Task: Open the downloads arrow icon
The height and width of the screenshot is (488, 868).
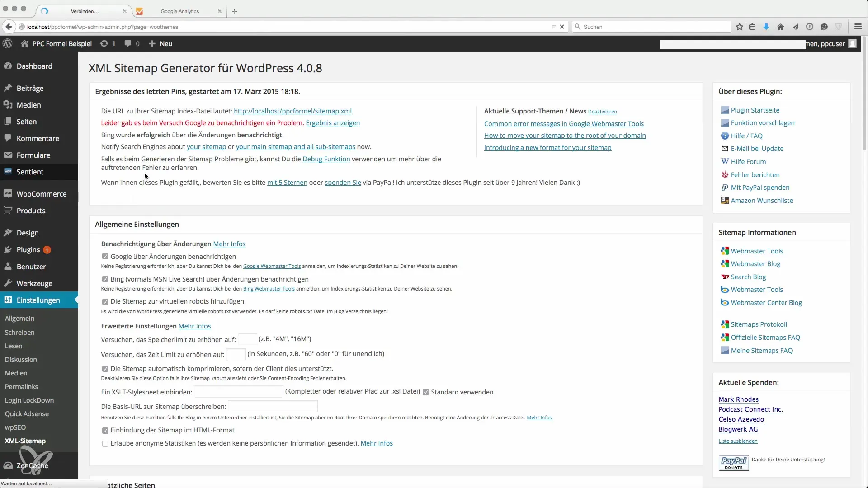Action: [x=766, y=27]
